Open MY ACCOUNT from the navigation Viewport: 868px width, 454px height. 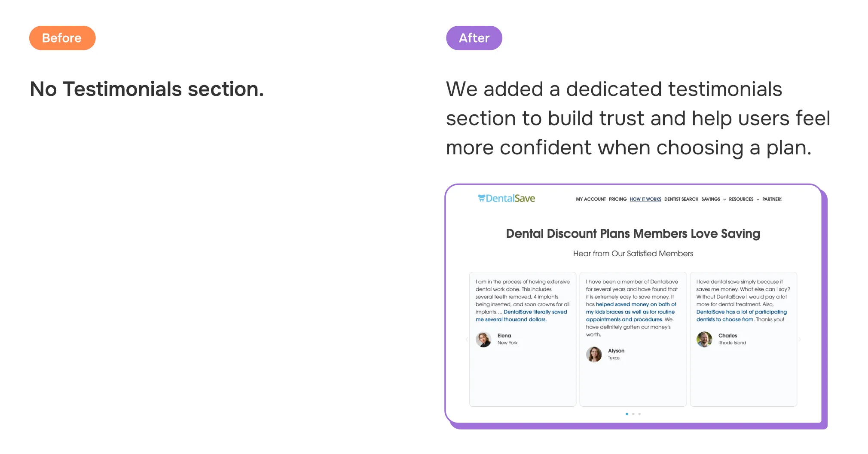click(591, 199)
